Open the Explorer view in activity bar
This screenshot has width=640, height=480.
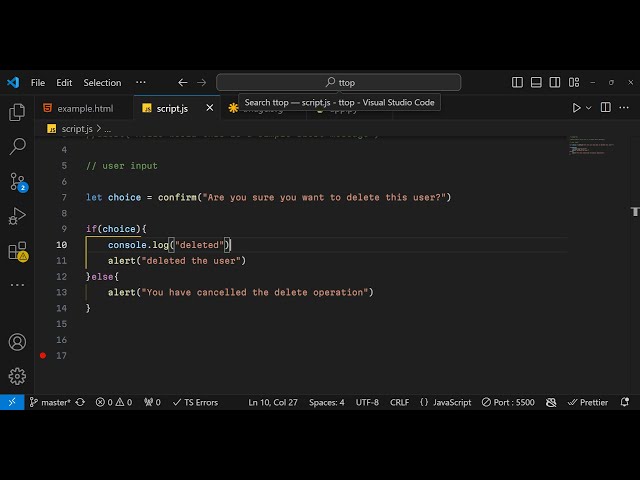click(17, 112)
